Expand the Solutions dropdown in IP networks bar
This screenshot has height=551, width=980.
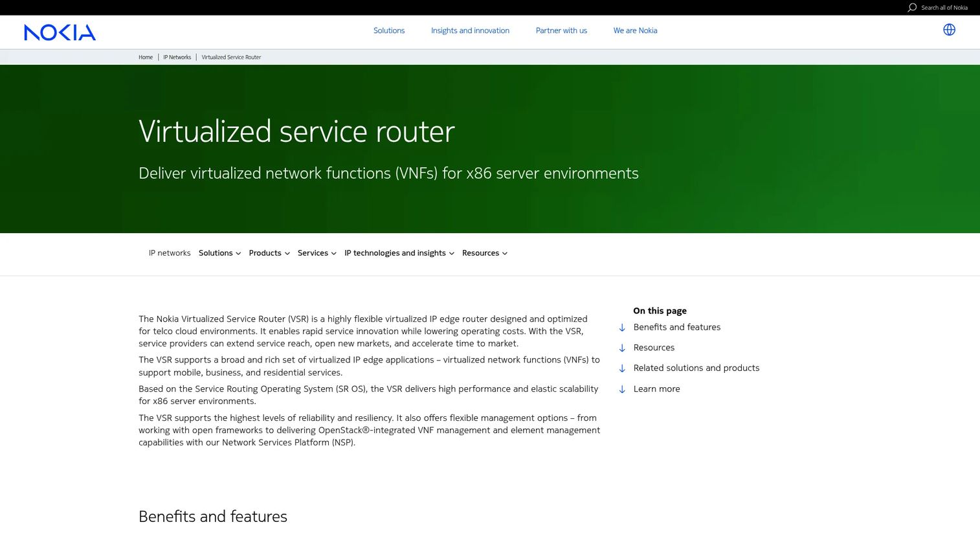point(220,253)
